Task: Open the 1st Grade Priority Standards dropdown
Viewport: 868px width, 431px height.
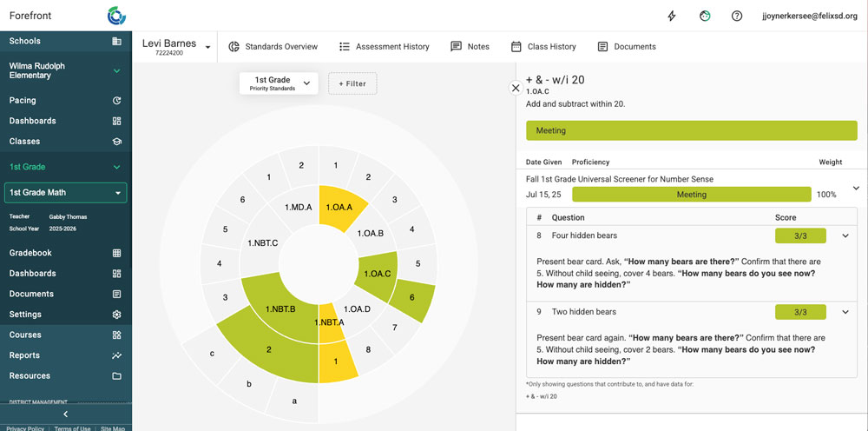Action: pyautogui.click(x=279, y=83)
